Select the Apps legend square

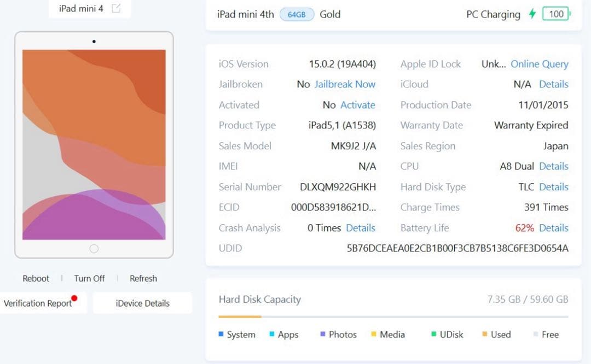tap(271, 334)
